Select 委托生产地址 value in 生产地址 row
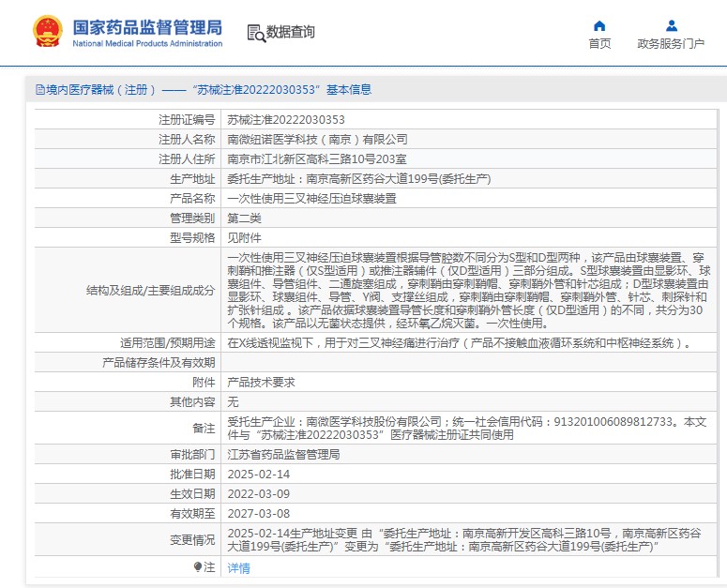The height and width of the screenshot is (588, 727). pos(359,179)
